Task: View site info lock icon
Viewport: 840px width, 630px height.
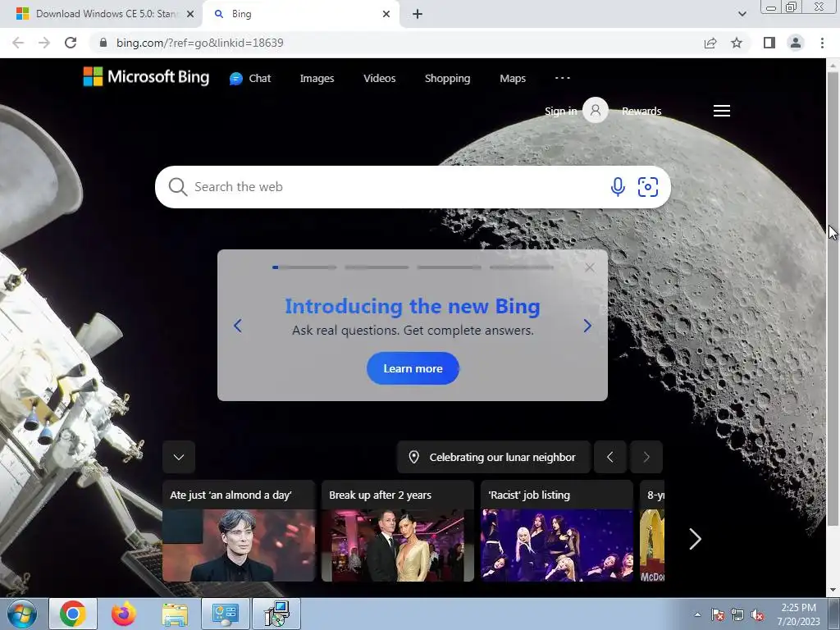Action: [x=103, y=43]
